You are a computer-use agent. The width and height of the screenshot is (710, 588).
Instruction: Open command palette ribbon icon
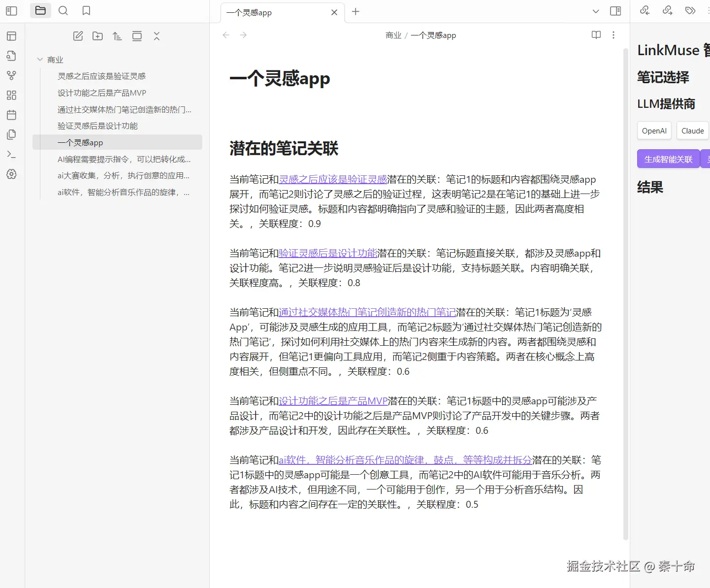coord(11,155)
